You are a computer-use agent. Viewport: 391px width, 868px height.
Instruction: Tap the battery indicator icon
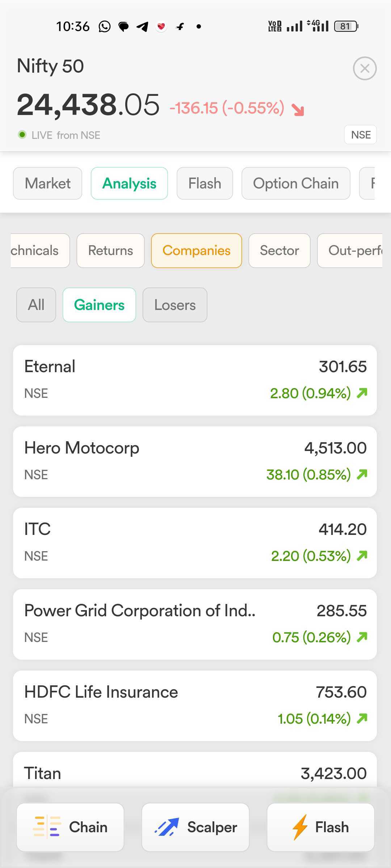coord(346,26)
